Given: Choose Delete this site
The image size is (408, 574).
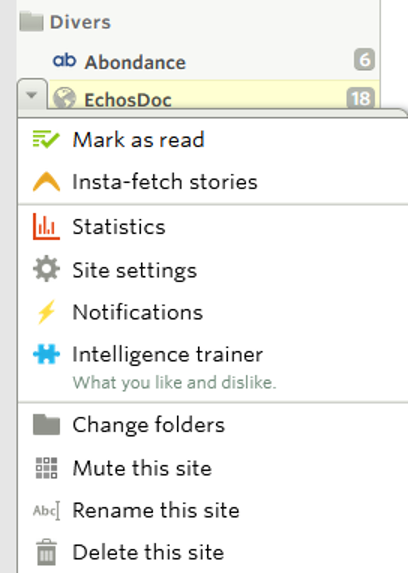Looking at the screenshot, I should [x=213, y=552].
